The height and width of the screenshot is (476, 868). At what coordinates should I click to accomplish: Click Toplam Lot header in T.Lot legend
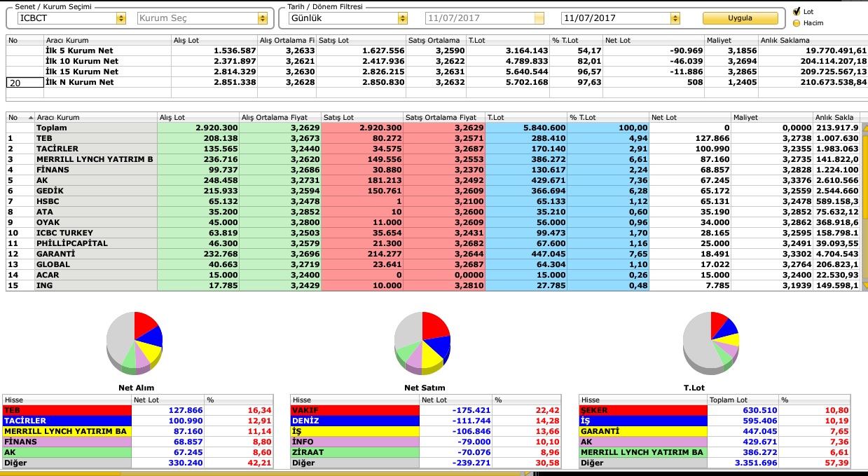tap(744, 400)
